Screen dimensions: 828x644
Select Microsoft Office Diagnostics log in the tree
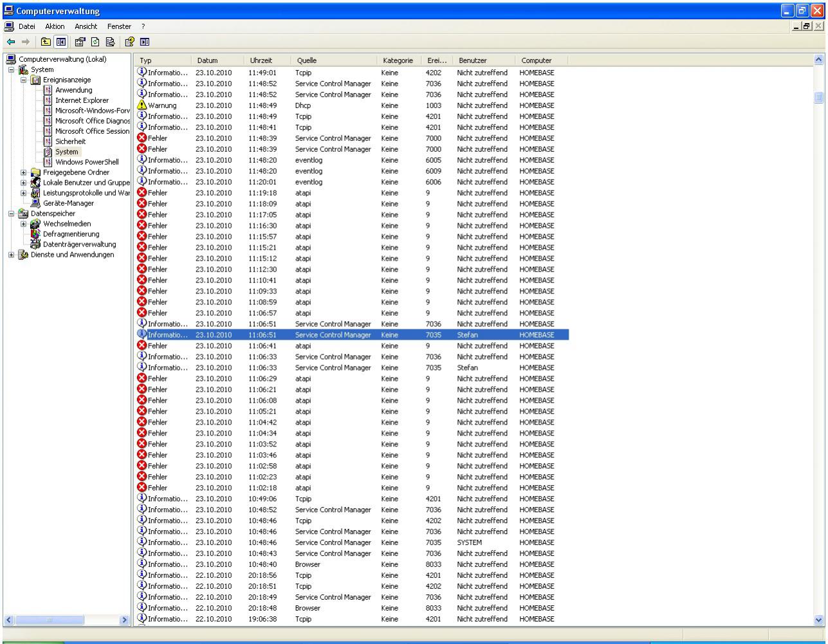pyautogui.click(x=93, y=121)
